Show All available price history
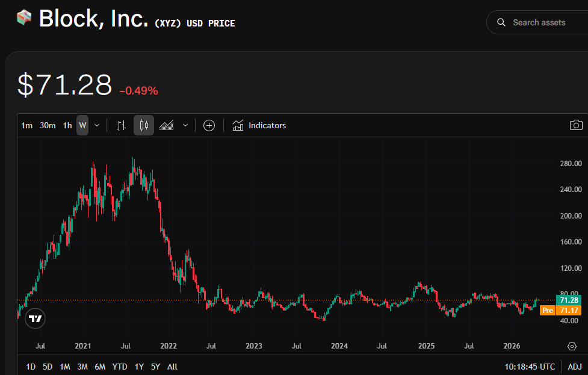This screenshot has height=375, width=588. pos(172,367)
